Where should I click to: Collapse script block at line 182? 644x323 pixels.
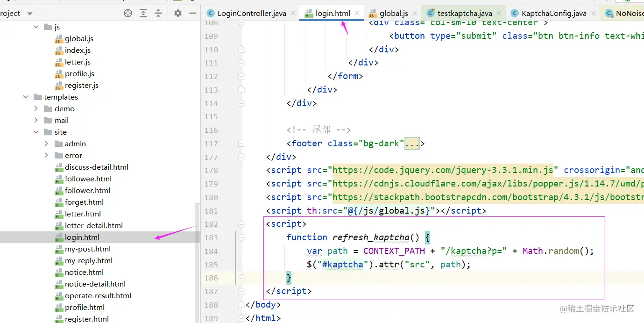point(241,224)
